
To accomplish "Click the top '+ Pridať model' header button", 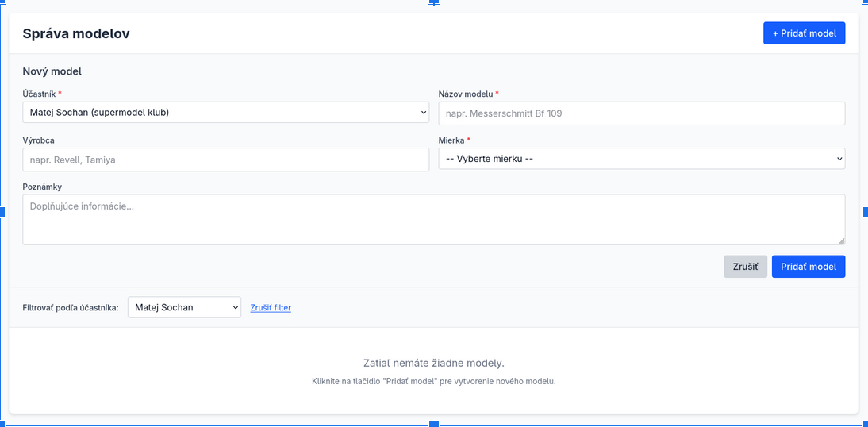I will (804, 33).
